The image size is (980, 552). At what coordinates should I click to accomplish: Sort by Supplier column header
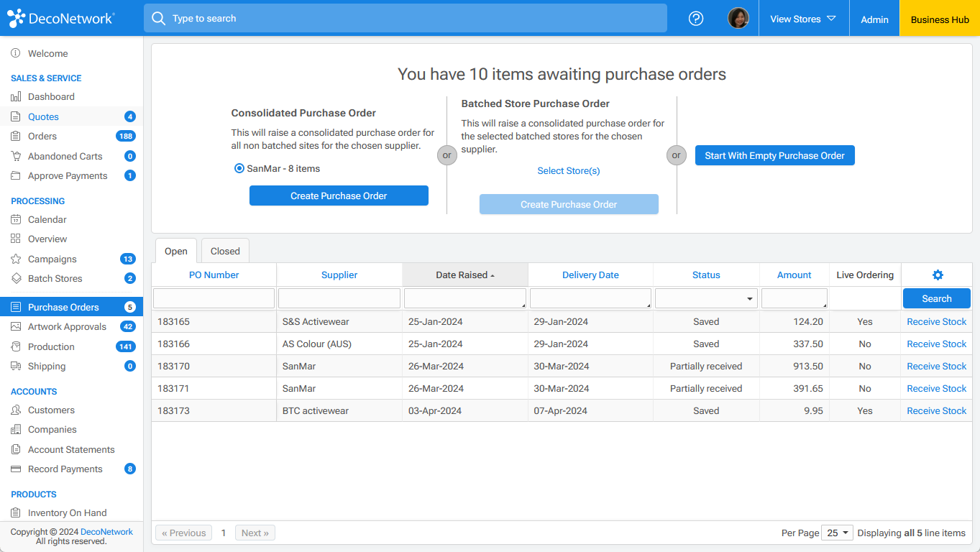(339, 275)
